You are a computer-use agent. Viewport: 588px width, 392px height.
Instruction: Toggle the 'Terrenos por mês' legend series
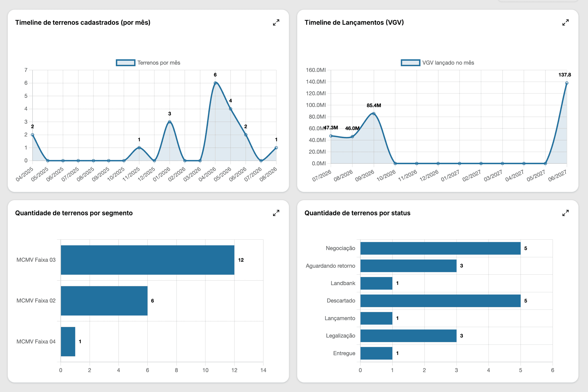(148, 63)
